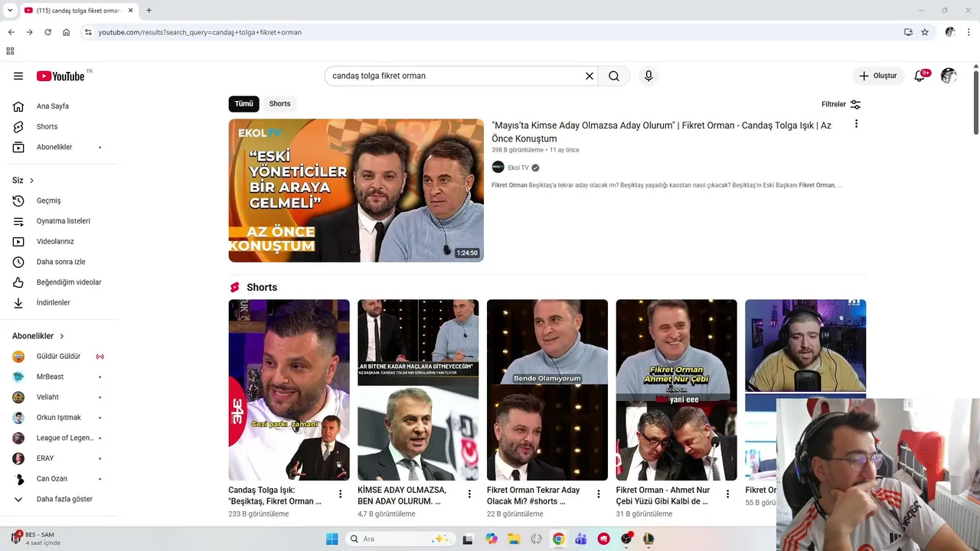Play the Ekol TV video thumbnail

(356, 191)
